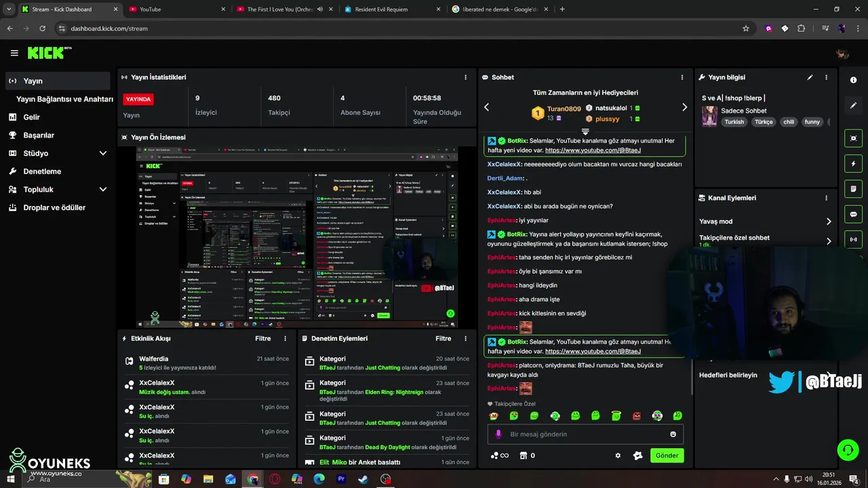Image resolution: width=868 pixels, height=488 pixels.
Task: Switch to the YouTube browser tab
Action: [178, 9]
